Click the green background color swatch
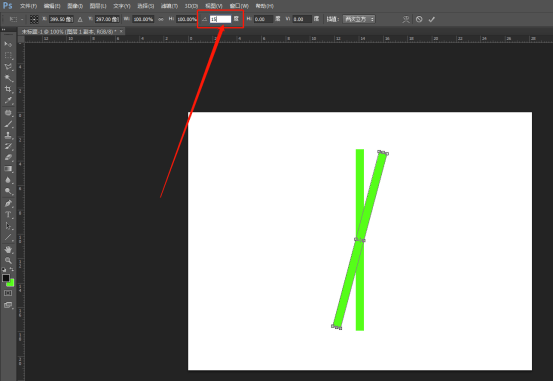Viewport: 554px width, 381px height. (11, 283)
